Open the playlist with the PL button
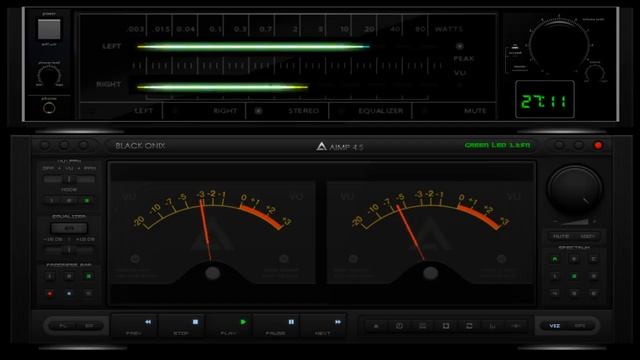 [62, 326]
